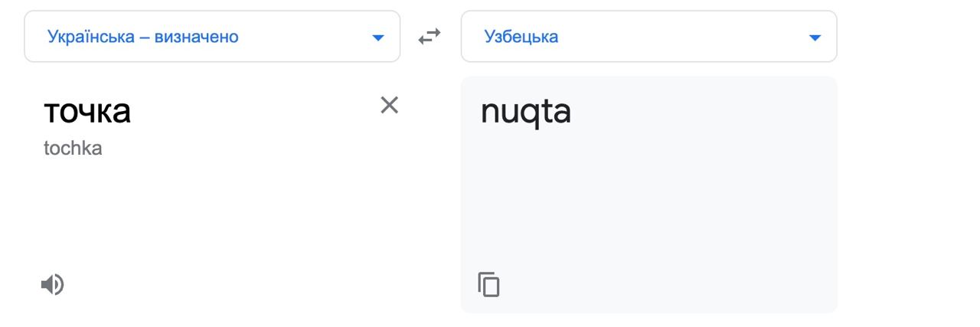Select the transliteration text "tochka"
This screenshot has height=327, width=980.
[x=73, y=148]
